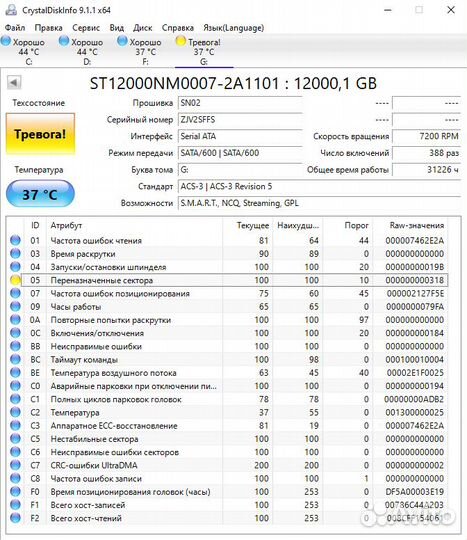
Task: Click the Атрибут column header
Action: 135,225
